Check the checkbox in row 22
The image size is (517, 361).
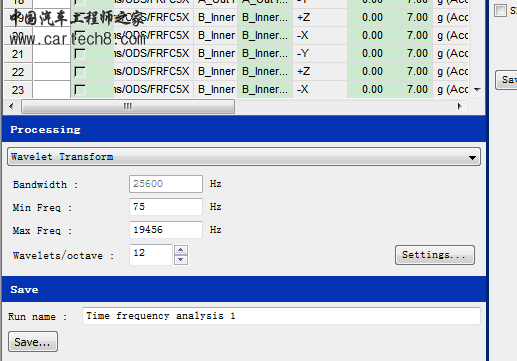pyautogui.click(x=80, y=72)
